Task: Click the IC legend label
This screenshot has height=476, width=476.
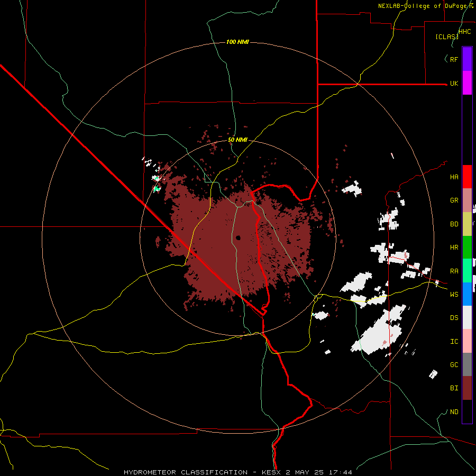Action: [454, 342]
